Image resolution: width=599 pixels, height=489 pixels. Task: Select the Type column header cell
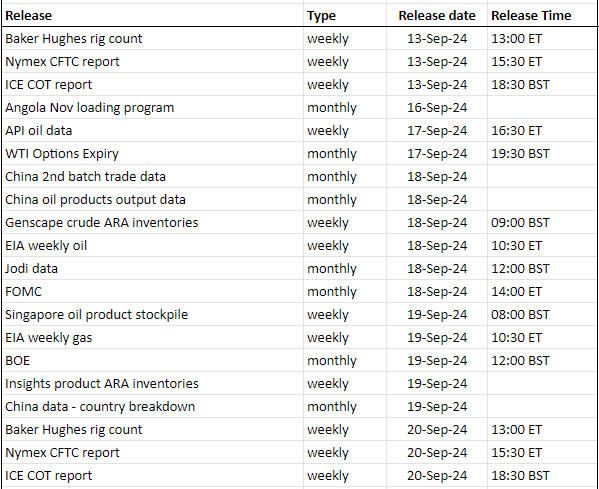[345, 15]
